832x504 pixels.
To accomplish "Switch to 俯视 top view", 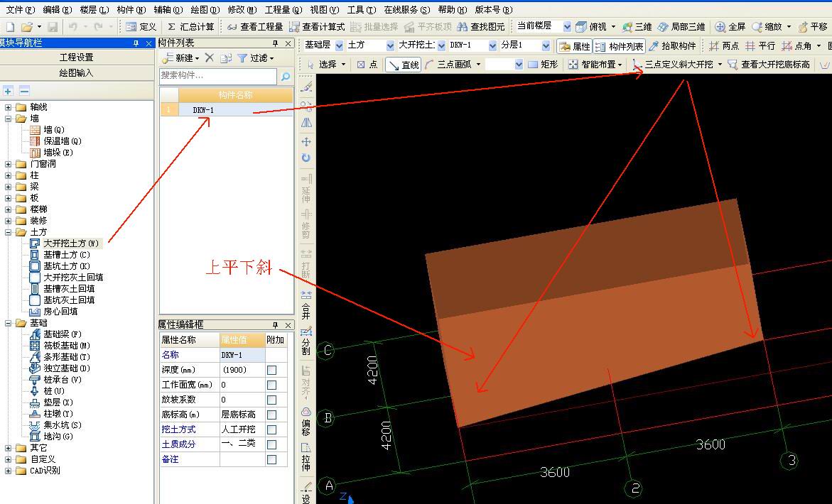I will [591, 26].
